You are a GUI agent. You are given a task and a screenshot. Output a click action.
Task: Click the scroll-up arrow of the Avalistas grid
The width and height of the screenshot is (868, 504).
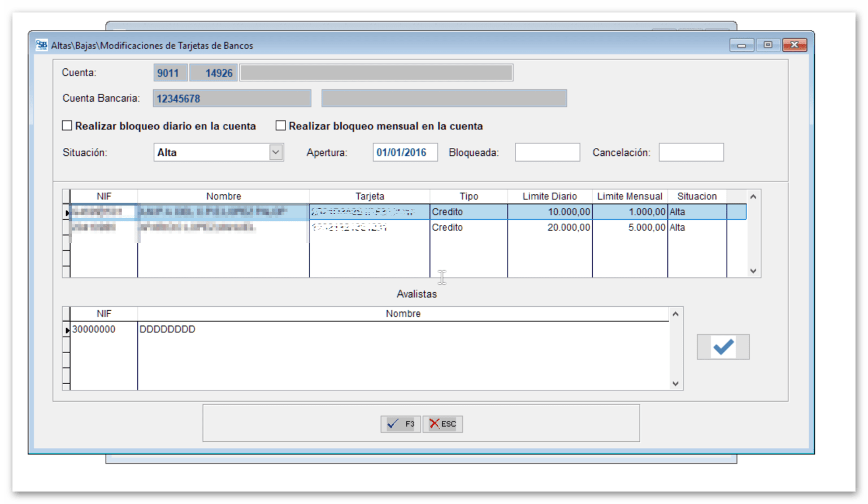click(675, 312)
